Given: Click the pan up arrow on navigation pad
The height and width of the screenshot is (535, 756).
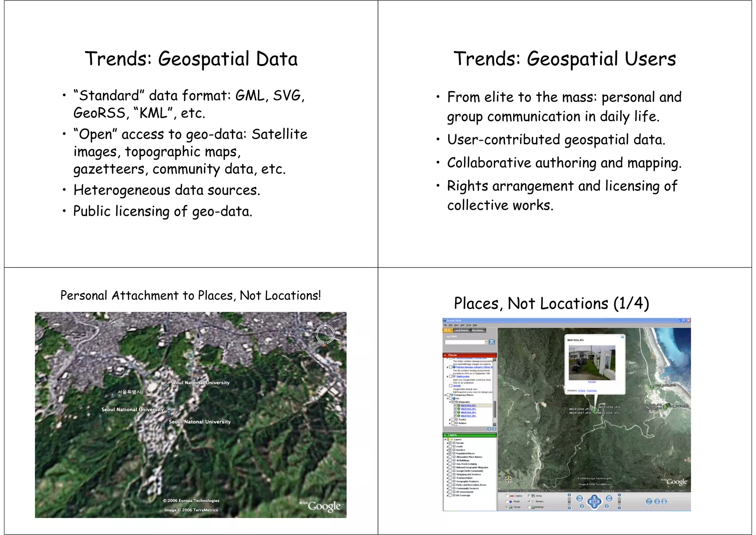Looking at the screenshot, I should [594, 497].
